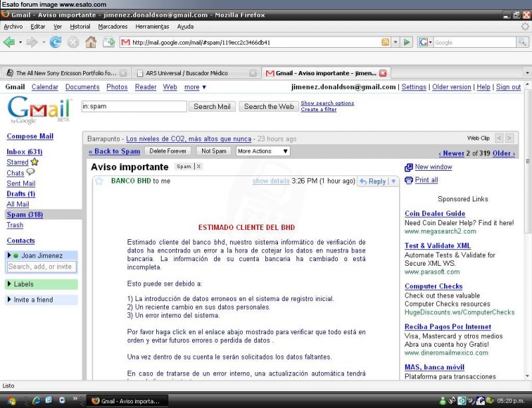Click the Firefox button in the taskbar
The image size is (532, 408).
tap(127, 401)
